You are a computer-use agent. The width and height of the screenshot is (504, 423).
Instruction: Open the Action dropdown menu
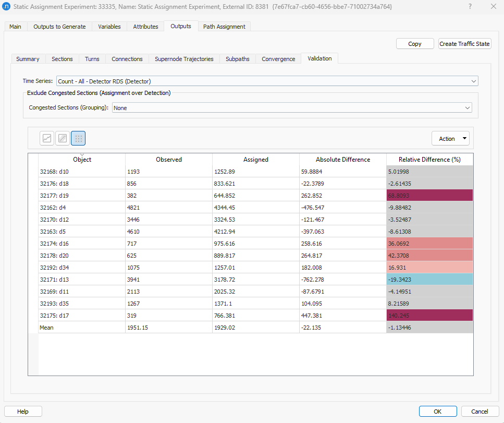[450, 138]
